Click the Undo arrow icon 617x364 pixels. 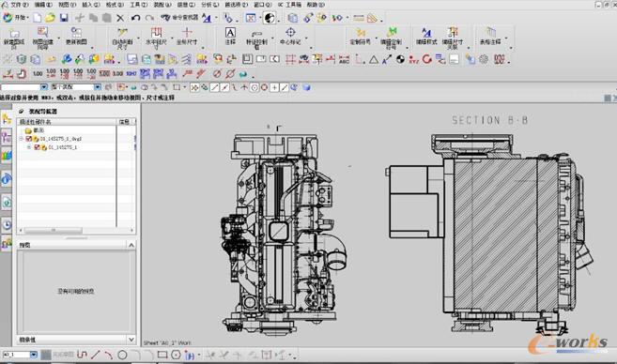click(136, 18)
